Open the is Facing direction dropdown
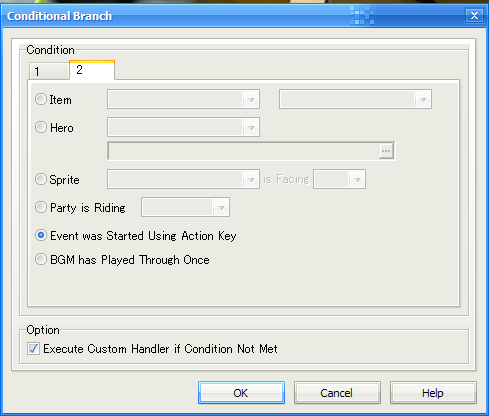 (339, 179)
